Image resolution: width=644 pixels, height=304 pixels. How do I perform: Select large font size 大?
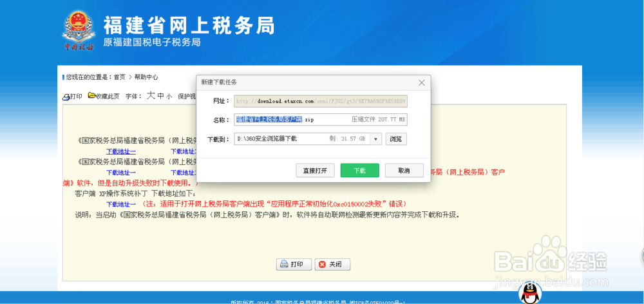tap(151, 96)
